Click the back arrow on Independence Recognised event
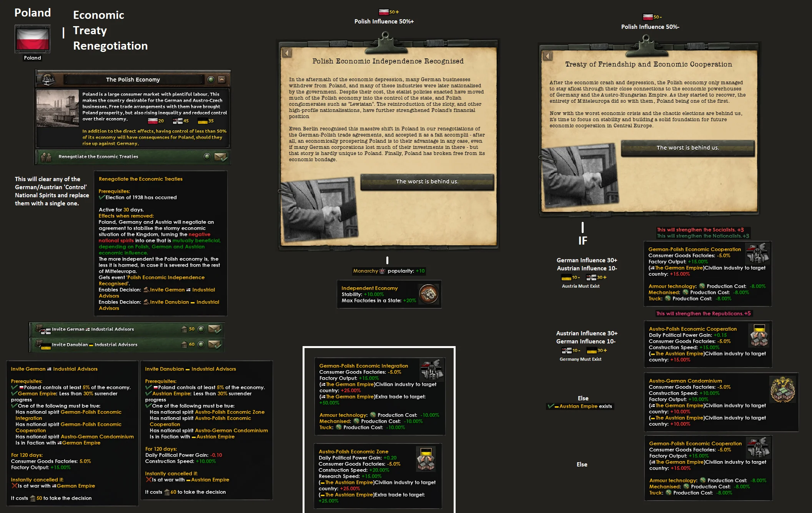 coord(287,53)
